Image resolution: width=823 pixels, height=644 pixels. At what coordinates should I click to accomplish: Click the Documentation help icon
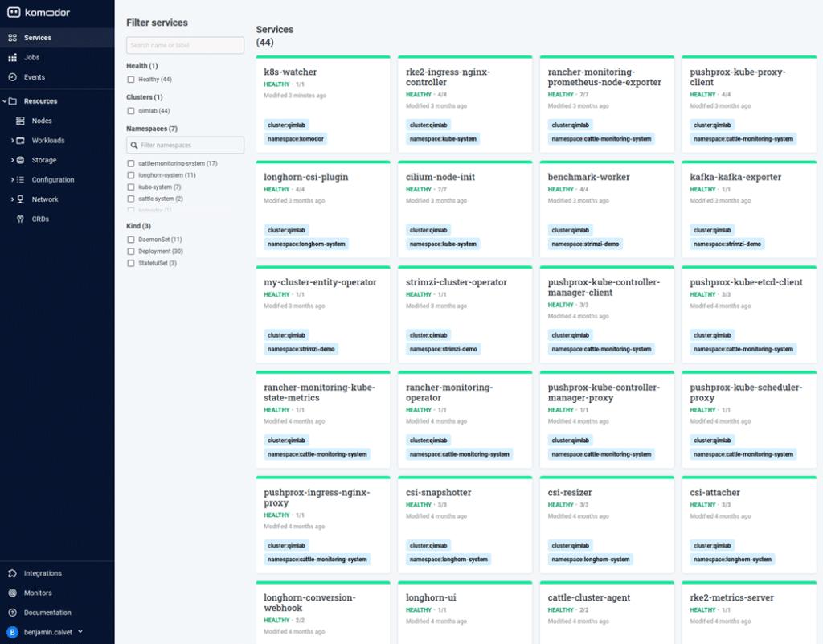[x=13, y=613]
